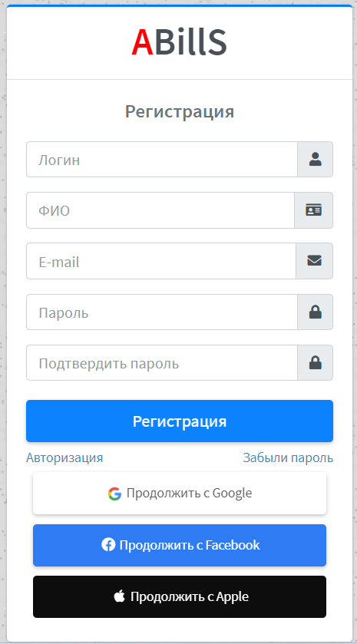Focus the Подтвердить пароль input field
Viewport: 357px width, 644px height.
162,362
